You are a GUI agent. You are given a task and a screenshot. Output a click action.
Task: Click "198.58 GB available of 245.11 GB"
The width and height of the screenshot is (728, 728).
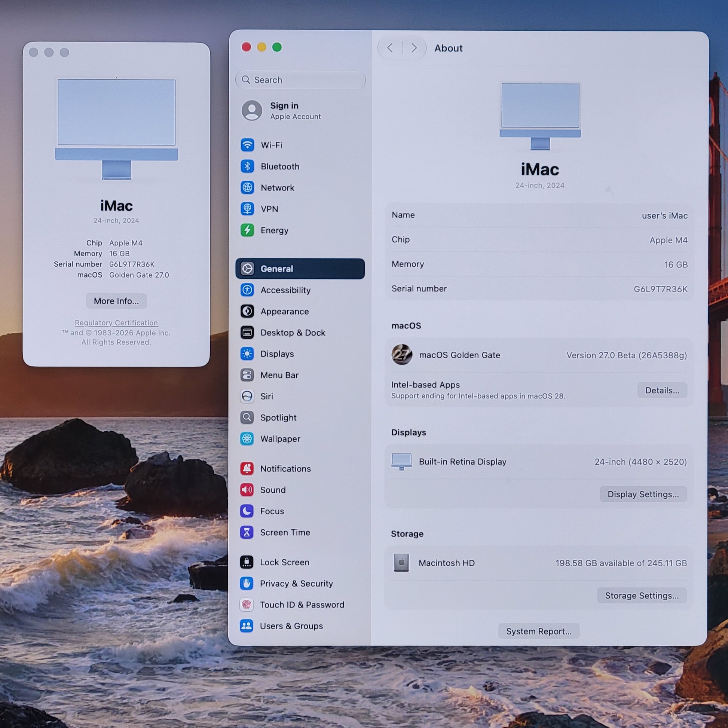point(621,563)
